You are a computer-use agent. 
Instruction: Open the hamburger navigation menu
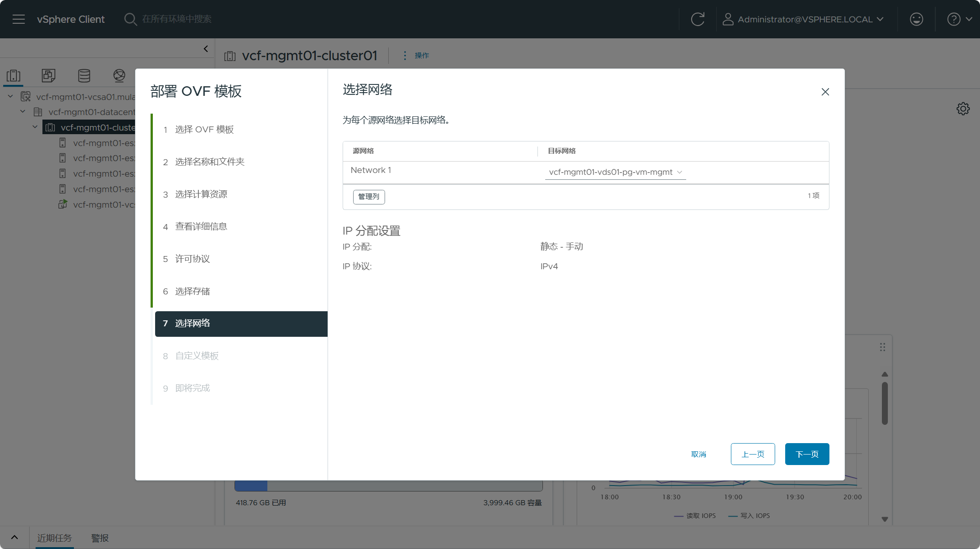tap(19, 19)
